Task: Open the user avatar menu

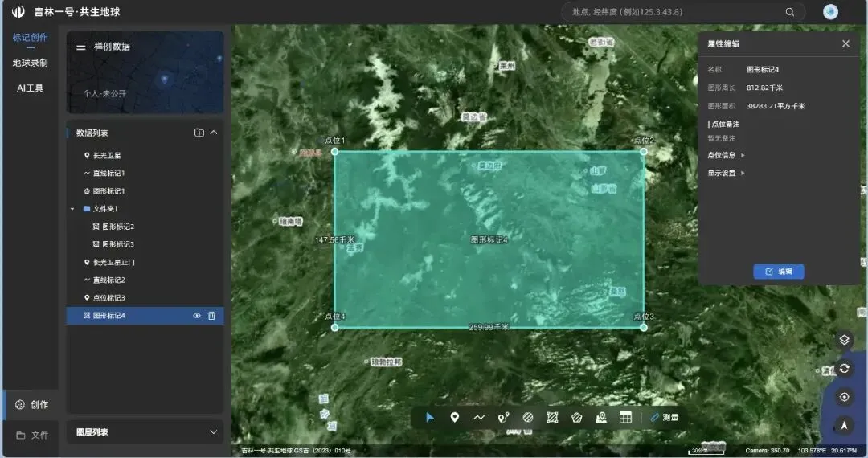Action: point(830,11)
